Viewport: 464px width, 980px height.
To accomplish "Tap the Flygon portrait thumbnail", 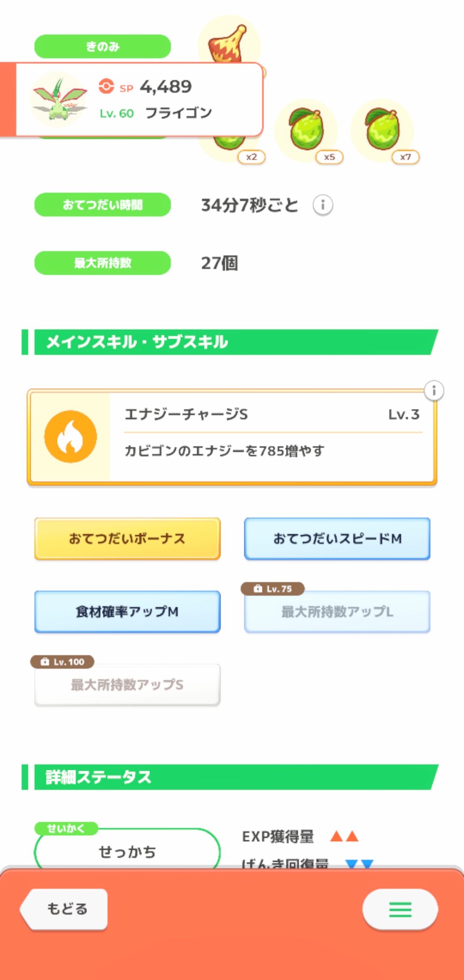I will click(59, 100).
